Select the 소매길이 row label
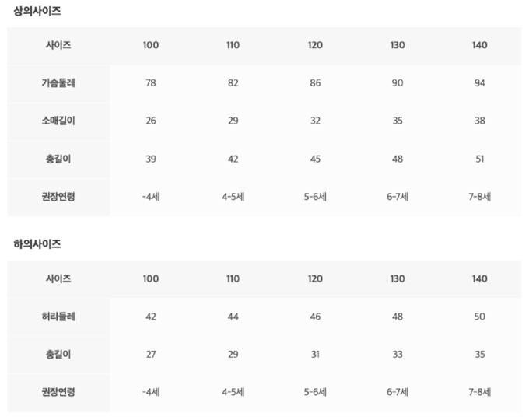Viewport: 529px width, 420px height. click(x=58, y=121)
